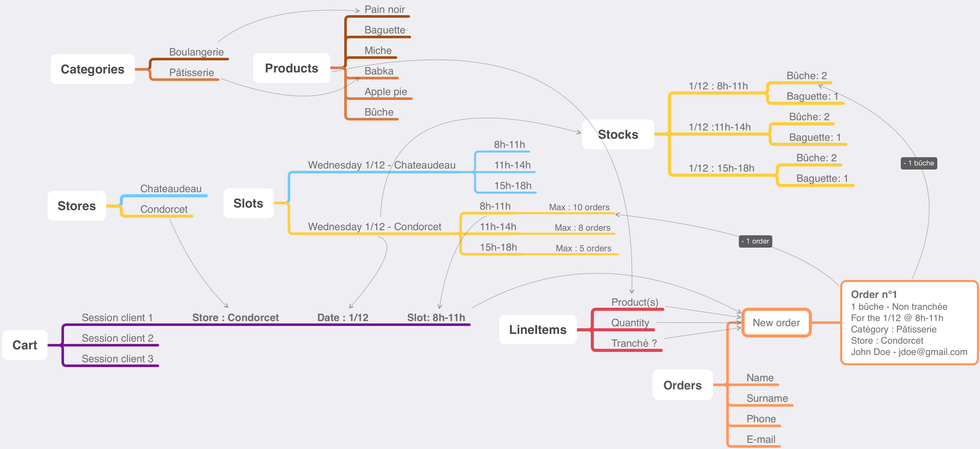Click the Tranché ? line item branch

point(634,343)
